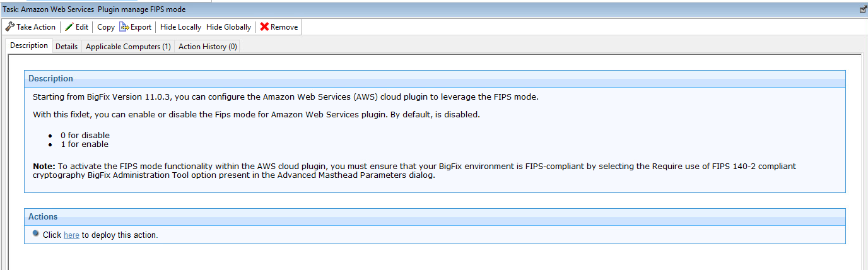Viewport: 868px width, 270px height.
Task: Click the Take Action wrench icon
Action: click(x=10, y=27)
